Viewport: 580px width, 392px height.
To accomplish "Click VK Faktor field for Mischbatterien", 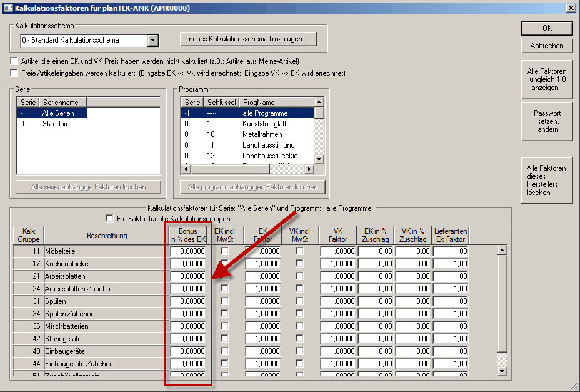I will (x=338, y=326).
